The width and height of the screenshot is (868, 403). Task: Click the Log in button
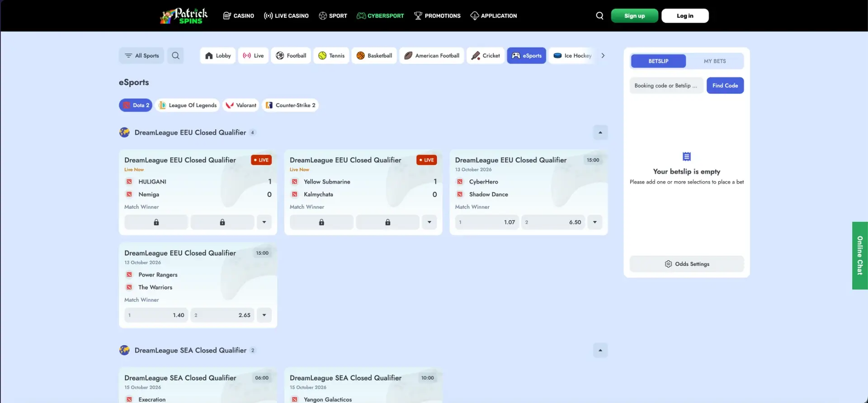pyautogui.click(x=685, y=16)
